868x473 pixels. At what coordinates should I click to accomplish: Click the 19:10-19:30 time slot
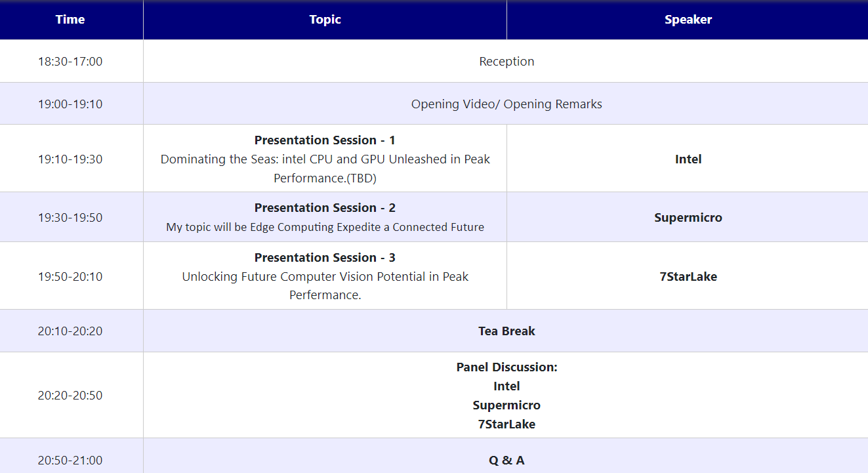point(70,159)
